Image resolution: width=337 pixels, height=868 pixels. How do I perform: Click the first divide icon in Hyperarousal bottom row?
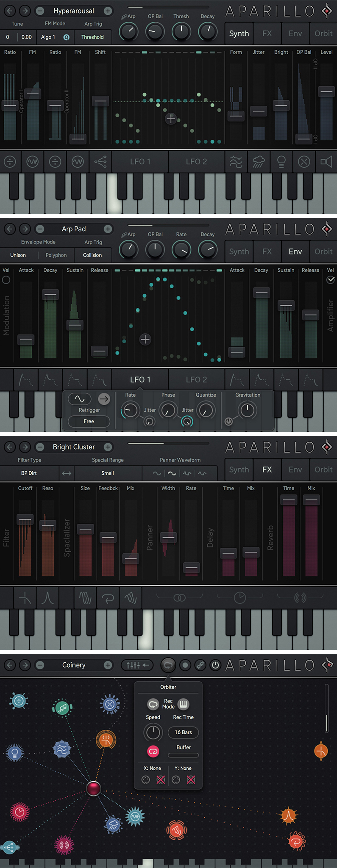(x=10, y=161)
